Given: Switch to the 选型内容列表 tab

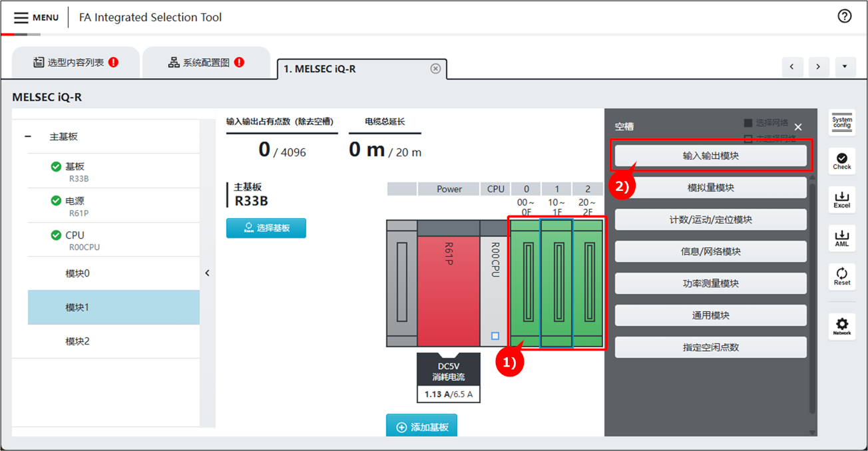Looking at the screenshot, I should [x=75, y=63].
